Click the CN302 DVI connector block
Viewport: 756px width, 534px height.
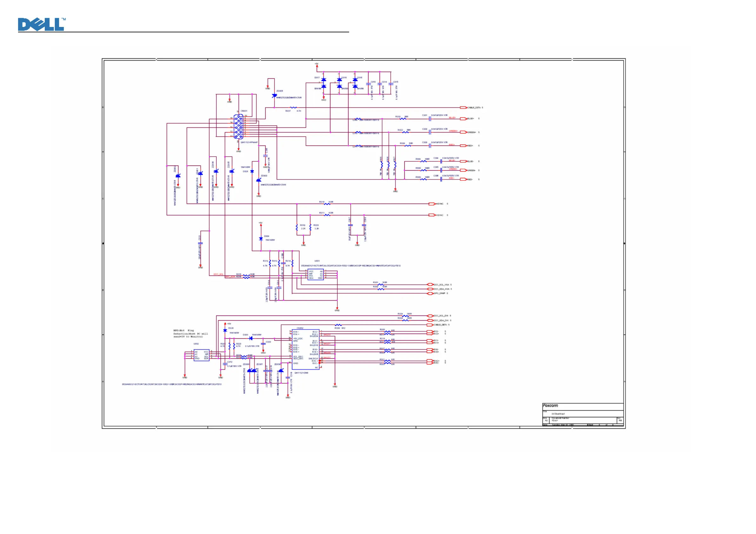coord(305,349)
